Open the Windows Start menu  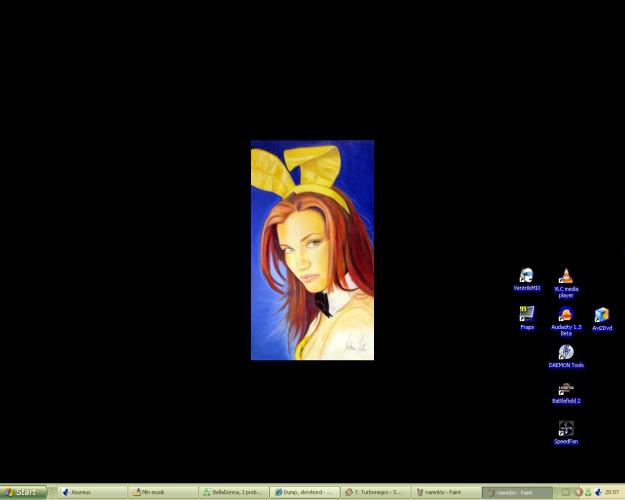click(23, 492)
